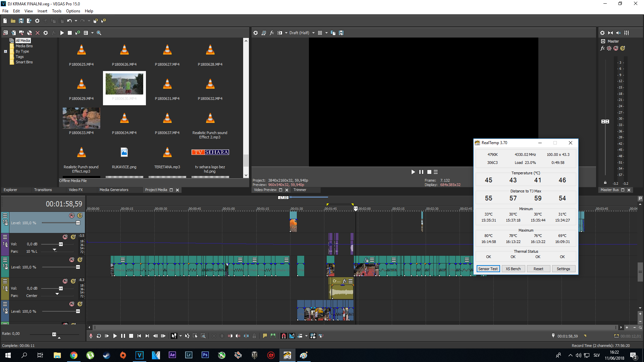Open preview Overlays dropdown arrow
644x362 pixels.
coord(326,33)
